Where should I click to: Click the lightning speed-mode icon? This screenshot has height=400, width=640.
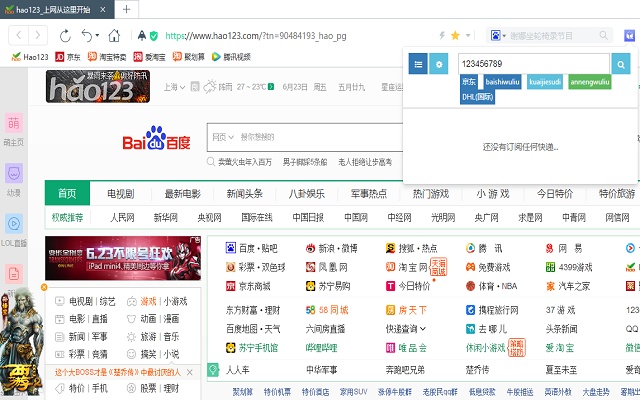(442, 36)
